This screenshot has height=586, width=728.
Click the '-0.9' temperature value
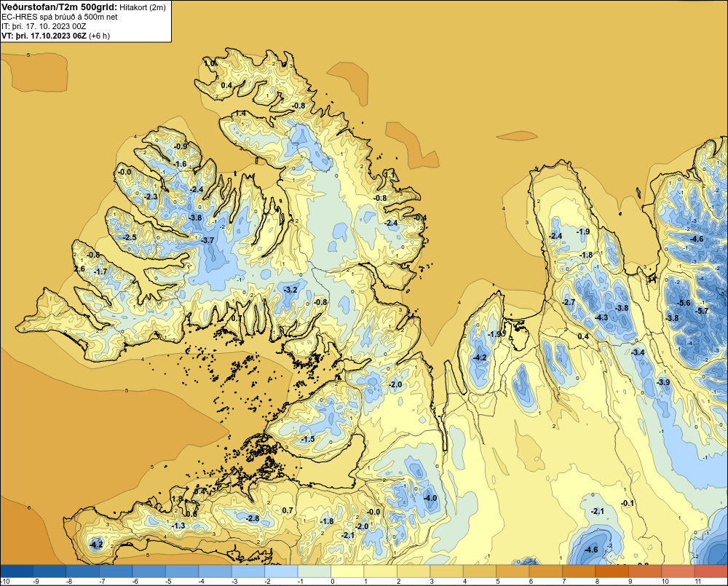(x=180, y=146)
